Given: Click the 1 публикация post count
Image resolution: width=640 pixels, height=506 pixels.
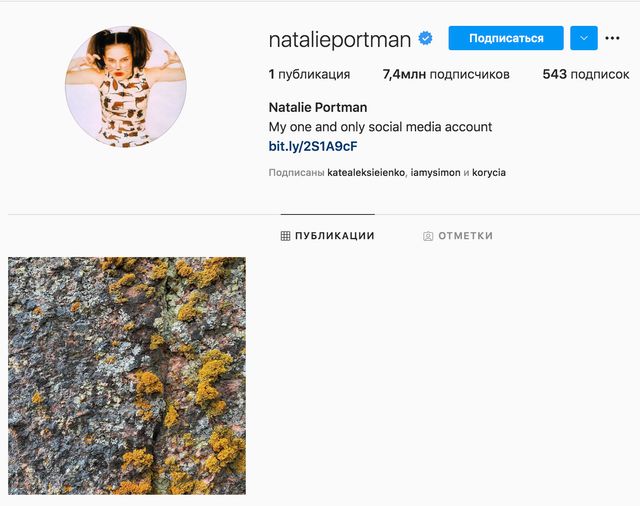Looking at the screenshot, I should pyautogui.click(x=309, y=74).
